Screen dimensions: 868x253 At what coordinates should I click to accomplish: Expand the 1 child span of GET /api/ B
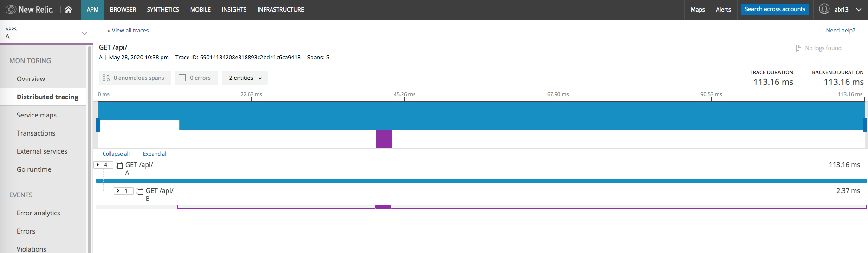123,191
